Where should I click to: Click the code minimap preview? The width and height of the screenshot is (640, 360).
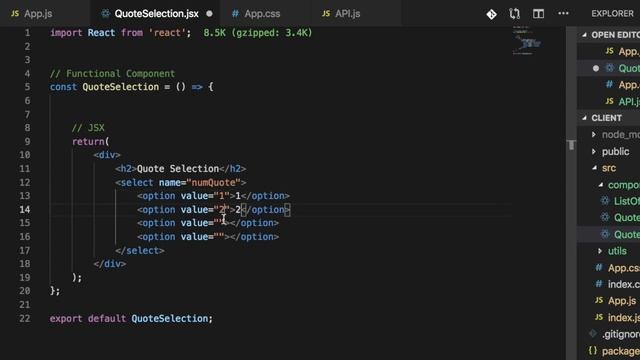tap(527, 41)
